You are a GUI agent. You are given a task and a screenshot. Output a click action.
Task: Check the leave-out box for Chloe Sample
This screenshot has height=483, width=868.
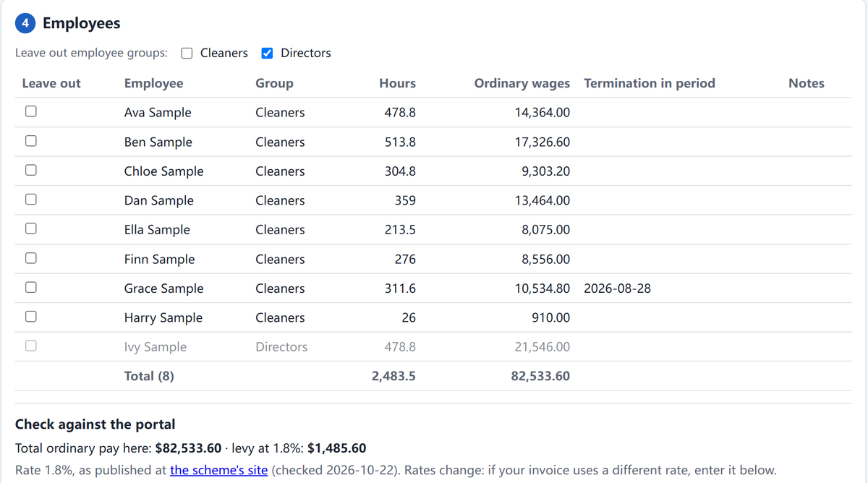click(30, 171)
